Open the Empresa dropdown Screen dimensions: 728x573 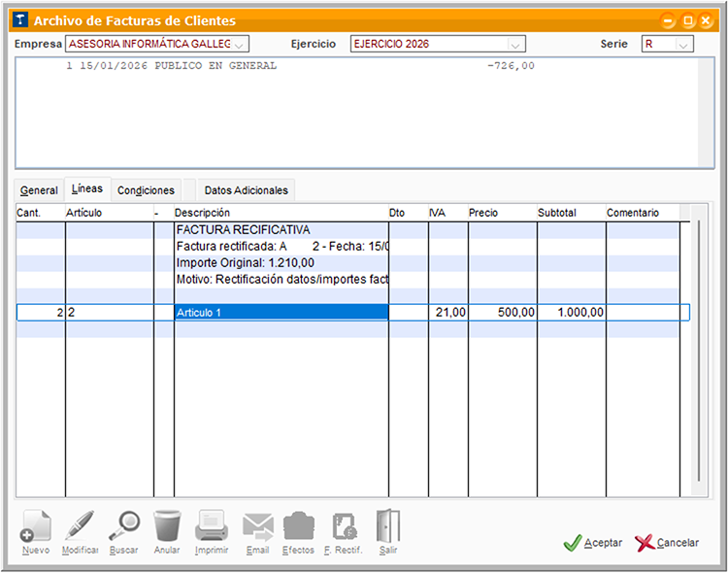(x=239, y=44)
